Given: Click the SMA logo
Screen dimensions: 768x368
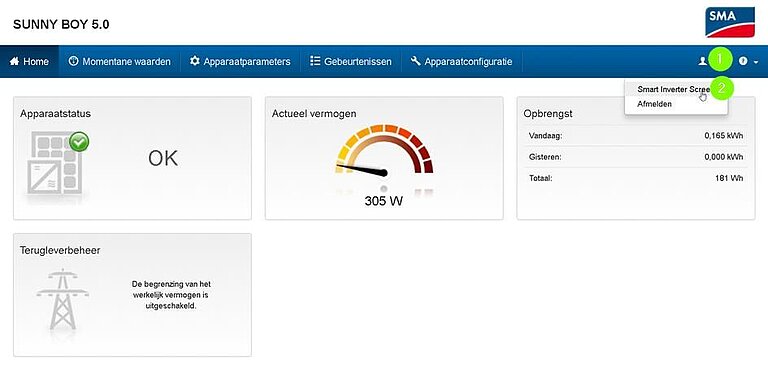Looking at the screenshot, I should 729,22.
